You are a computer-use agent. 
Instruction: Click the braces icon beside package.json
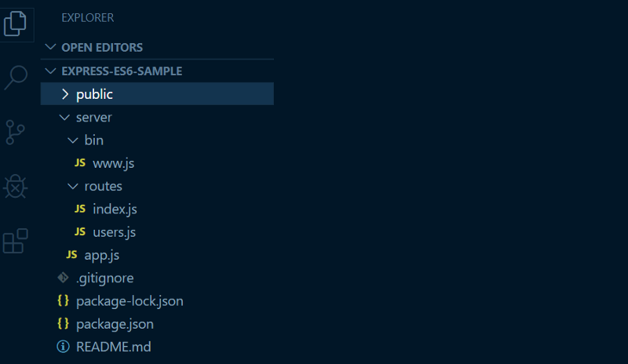pyautogui.click(x=63, y=323)
